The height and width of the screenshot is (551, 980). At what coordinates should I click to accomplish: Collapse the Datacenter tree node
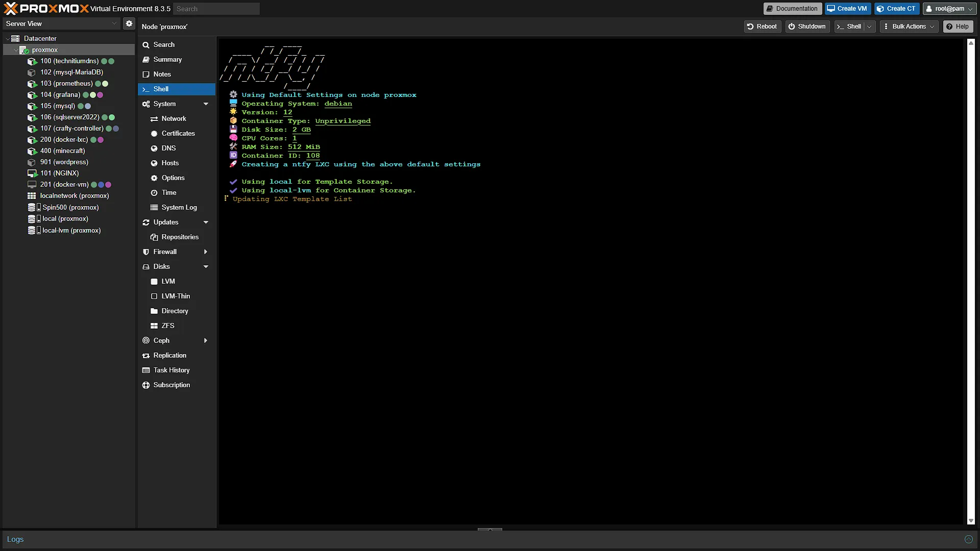click(x=7, y=38)
